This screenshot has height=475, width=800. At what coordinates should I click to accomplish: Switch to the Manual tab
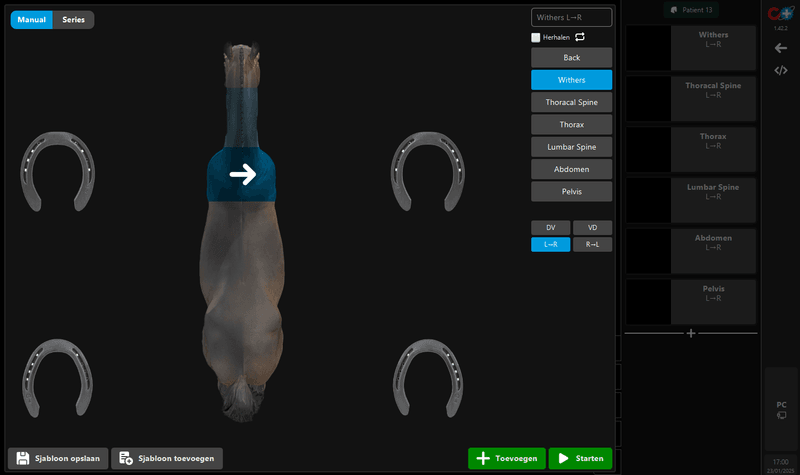pos(31,19)
